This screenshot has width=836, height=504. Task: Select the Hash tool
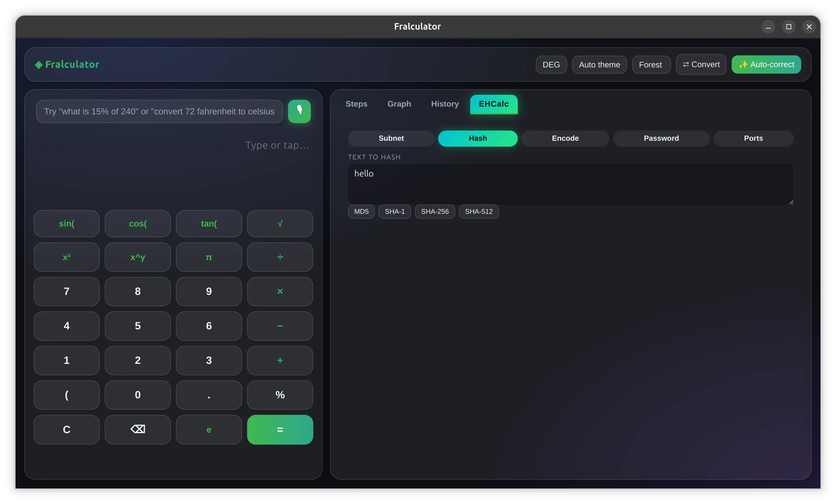(478, 138)
